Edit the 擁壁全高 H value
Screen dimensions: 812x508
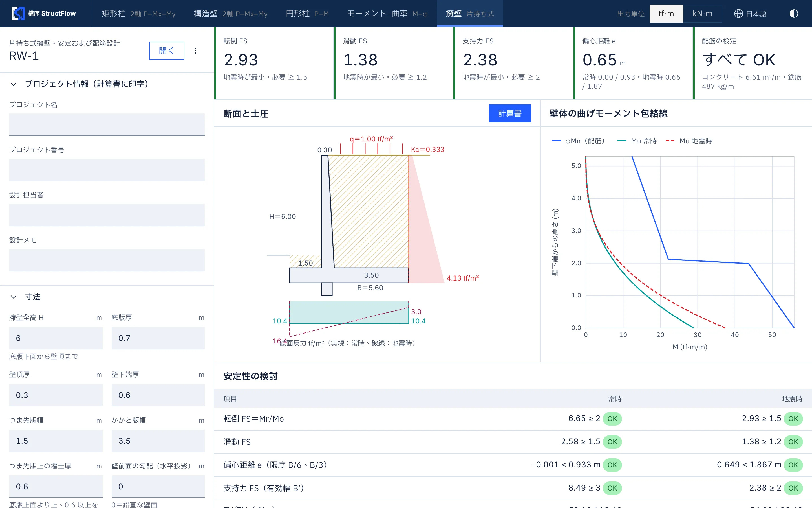[56, 338]
